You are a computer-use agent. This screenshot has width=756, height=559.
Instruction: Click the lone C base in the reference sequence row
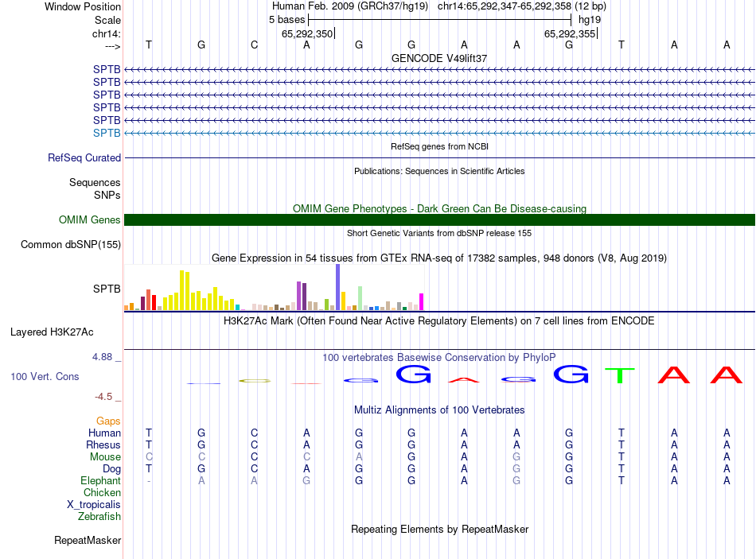pyautogui.click(x=254, y=45)
